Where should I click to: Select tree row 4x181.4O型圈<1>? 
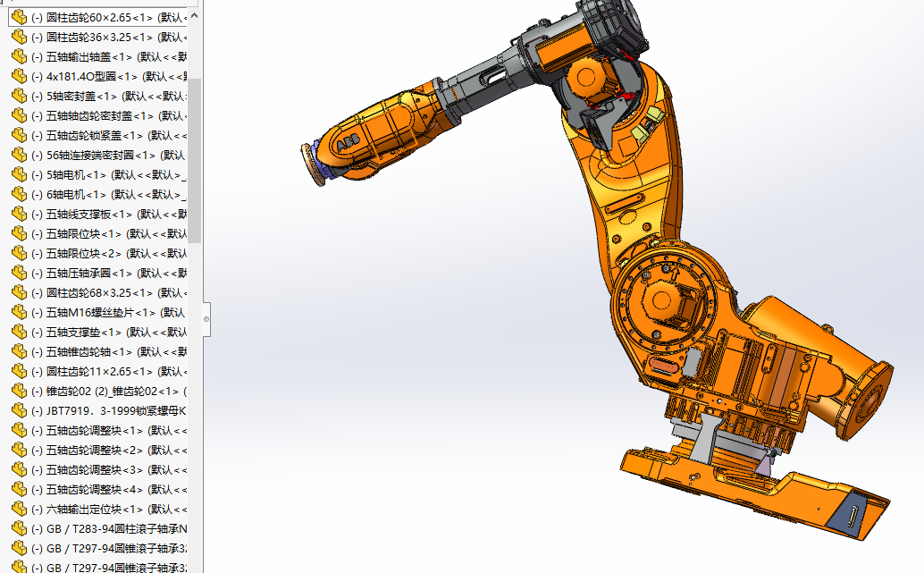coord(98,77)
